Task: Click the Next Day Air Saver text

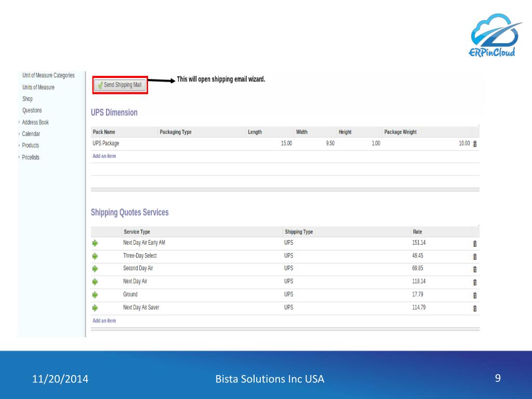Action: tap(141, 308)
